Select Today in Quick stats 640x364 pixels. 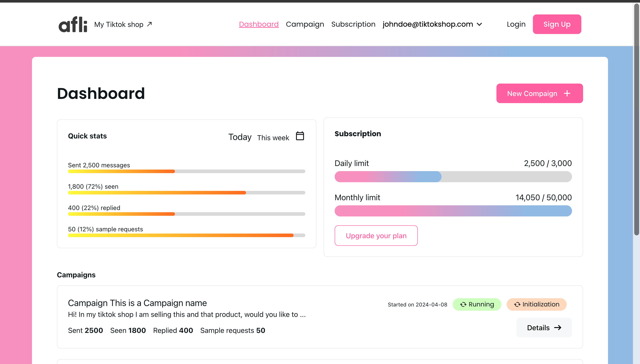click(240, 137)
